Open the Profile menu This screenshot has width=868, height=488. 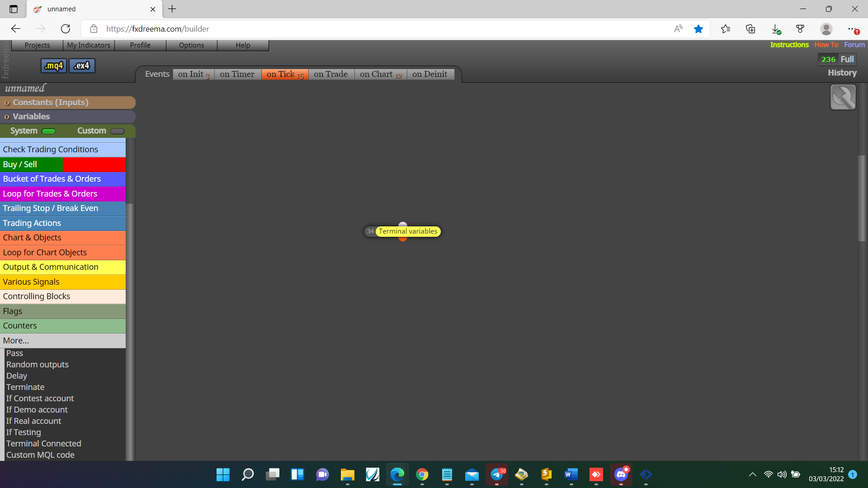tap(140, 45)
